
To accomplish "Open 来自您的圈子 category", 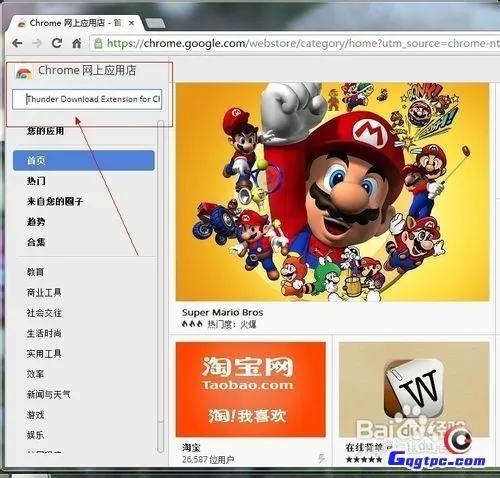I will (55, 201).
